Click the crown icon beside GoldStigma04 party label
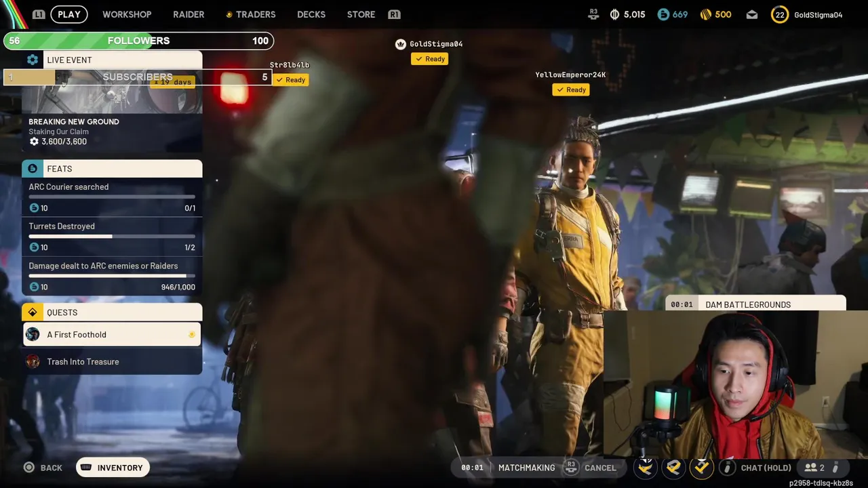 click(400, 44)
